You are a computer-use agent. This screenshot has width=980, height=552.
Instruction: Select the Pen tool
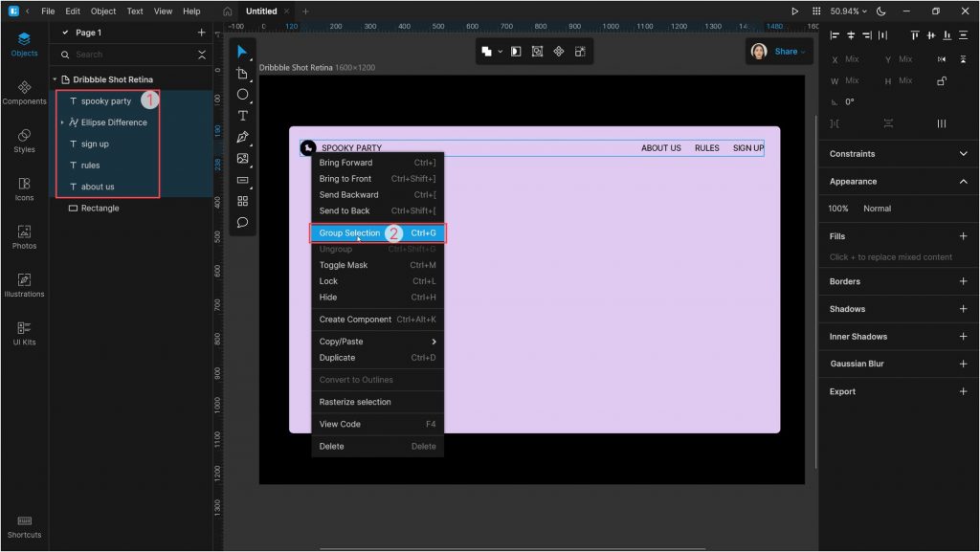(242, 137)
